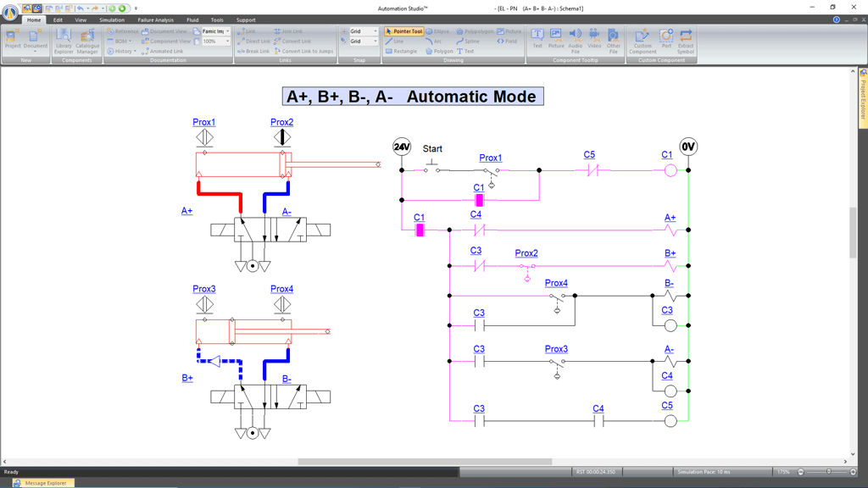
Task: Open the Failure Analysis tab
Action: pos(155,19)
